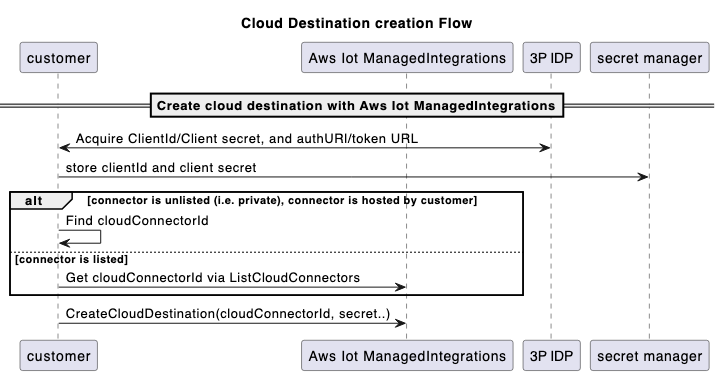Click the Acquire ClientId/Client secret message
Image resolution: width=721 pixels, height=376 pixels.
(247, 139)
